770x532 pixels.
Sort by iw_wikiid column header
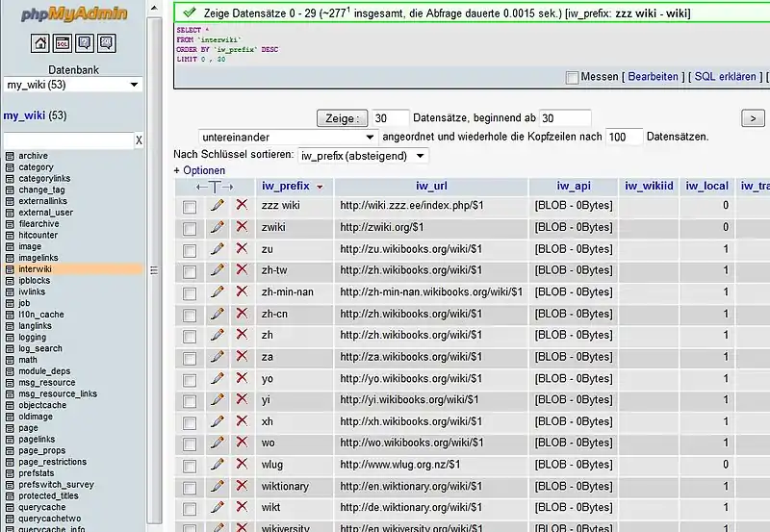pos(649,186)
